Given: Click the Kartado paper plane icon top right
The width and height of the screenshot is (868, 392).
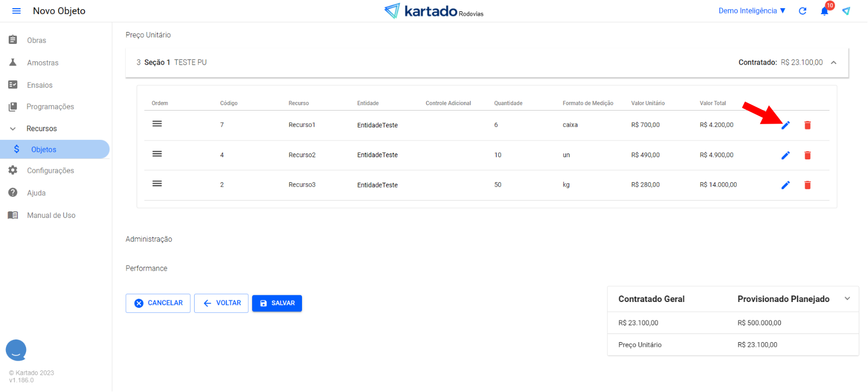Looking at the screenshot, I should [x=846, y=11].
